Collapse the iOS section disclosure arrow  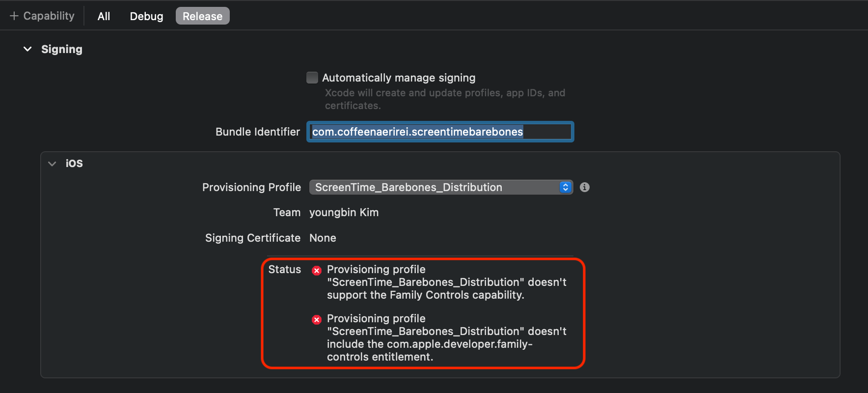[x=52, y=164]
